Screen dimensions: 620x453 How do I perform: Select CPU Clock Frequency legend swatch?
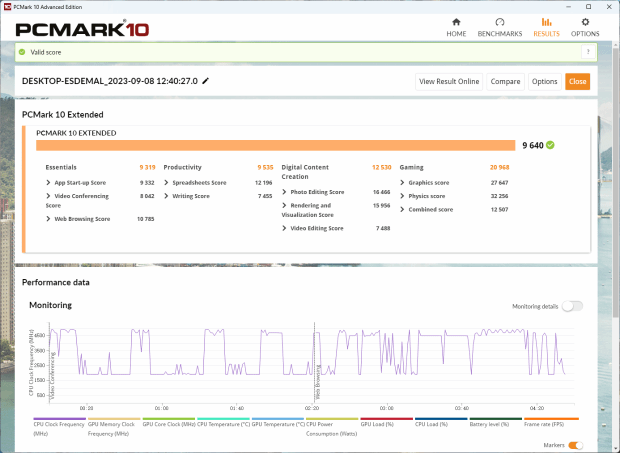pyautogui.click(x=59, y=419)
